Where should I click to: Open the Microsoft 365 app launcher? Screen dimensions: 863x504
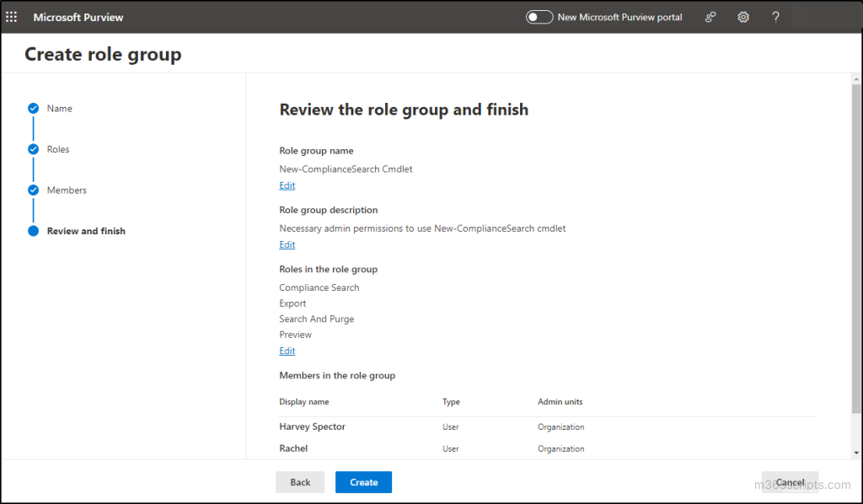[x=11, y=17]
